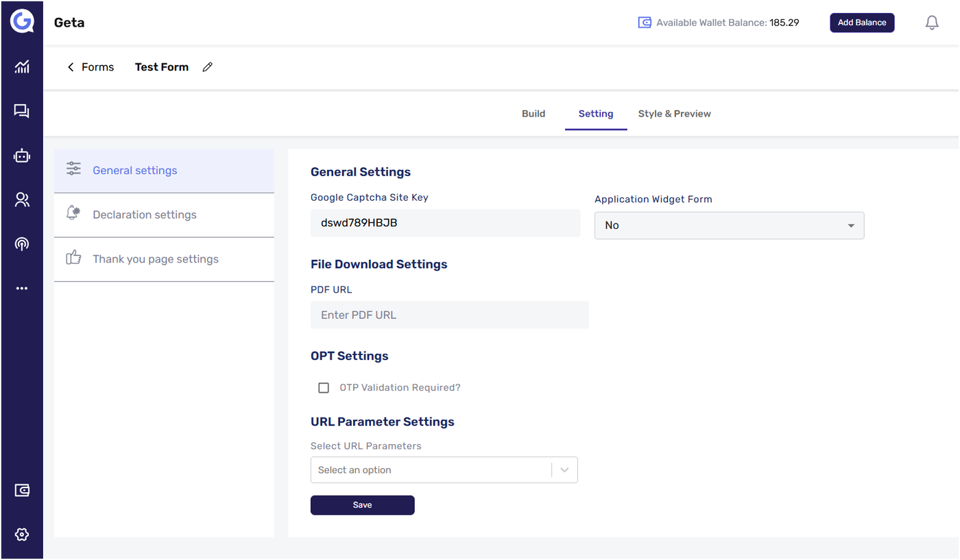Open the analytics chart icon in sidebar
The height and width of the screenshot is (560, 960).
pos(21,66)
